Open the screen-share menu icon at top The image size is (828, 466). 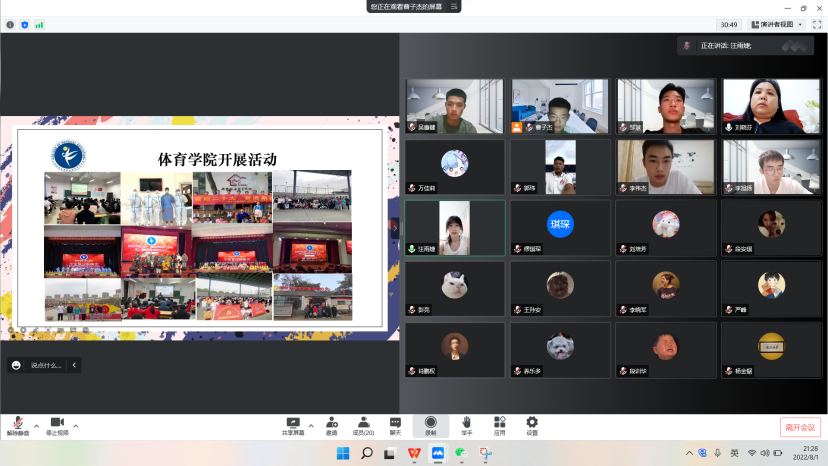[x=454, y=6]
